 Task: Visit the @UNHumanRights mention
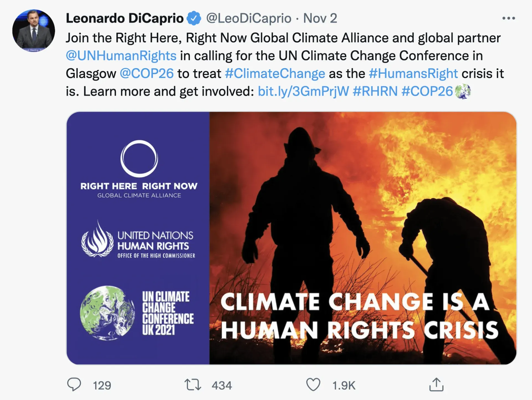coord(121,56)
